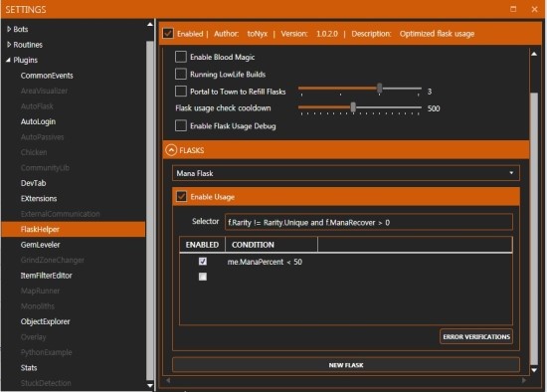Collapse the Plugins tree node
This screenshot has width=547, height=392.
[x=8, y=60]
